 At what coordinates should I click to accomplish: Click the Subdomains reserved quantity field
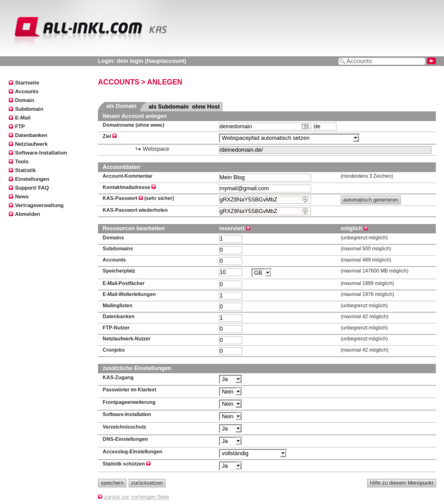coord(230,250)
